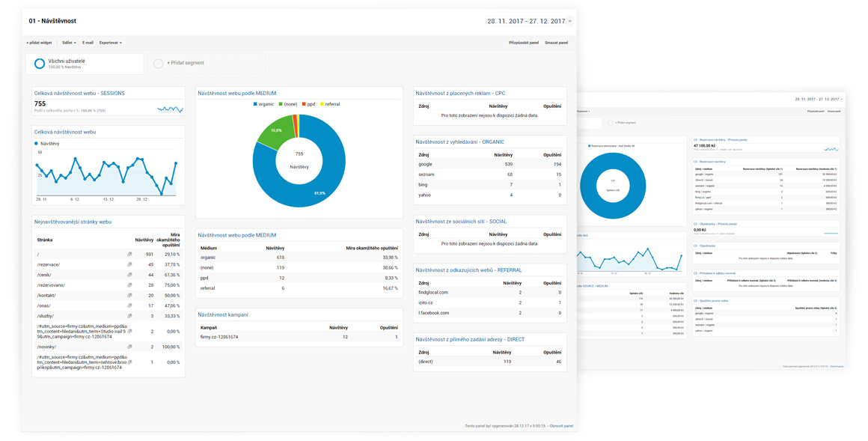Click the google row in ORGANIC table

coord(490,164)
